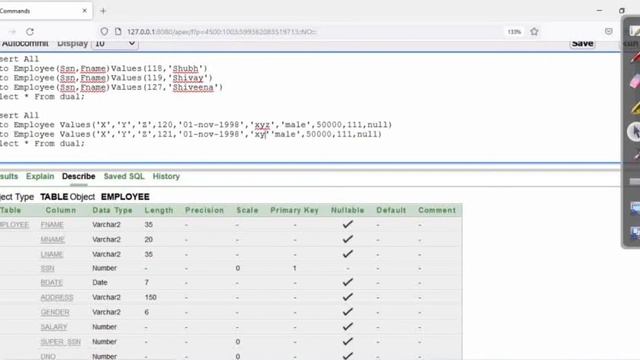The image size is (640, 360).
Task: Open the MNAME column link
Action: coord(53,240)
